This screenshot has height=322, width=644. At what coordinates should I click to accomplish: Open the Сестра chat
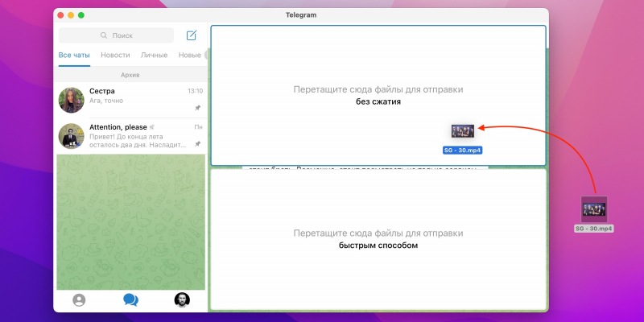click(x=130, y=100)
